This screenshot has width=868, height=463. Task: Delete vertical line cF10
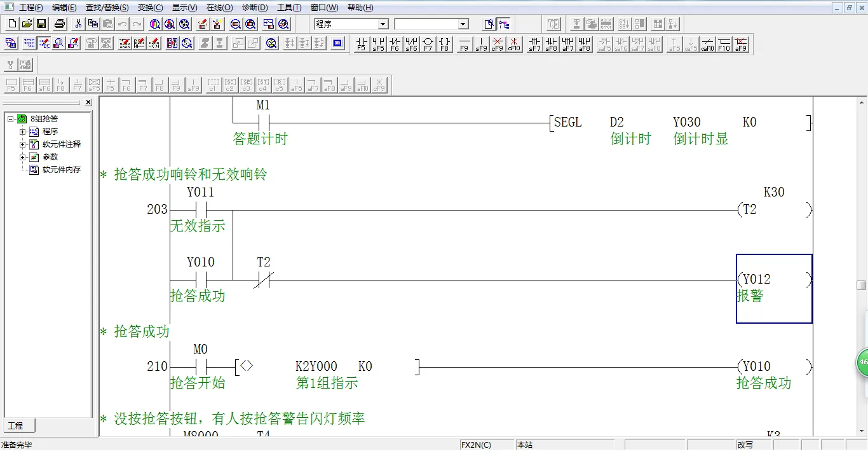(514, 44)
